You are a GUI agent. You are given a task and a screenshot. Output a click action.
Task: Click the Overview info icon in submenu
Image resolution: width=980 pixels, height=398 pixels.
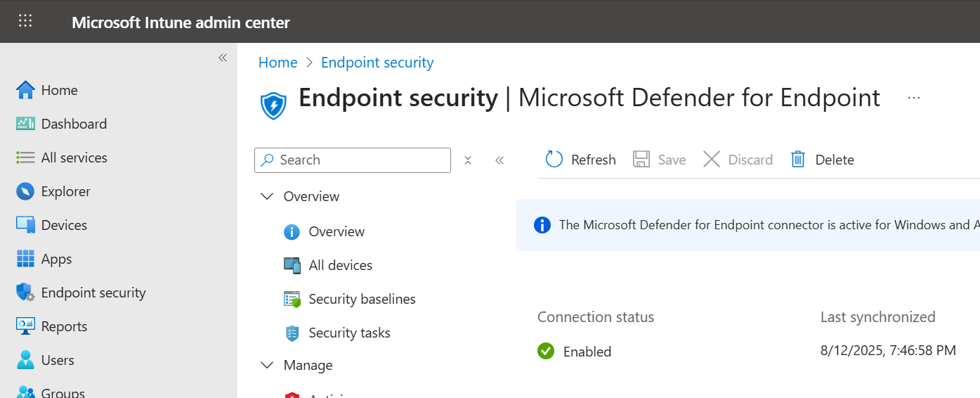(292, 231)
